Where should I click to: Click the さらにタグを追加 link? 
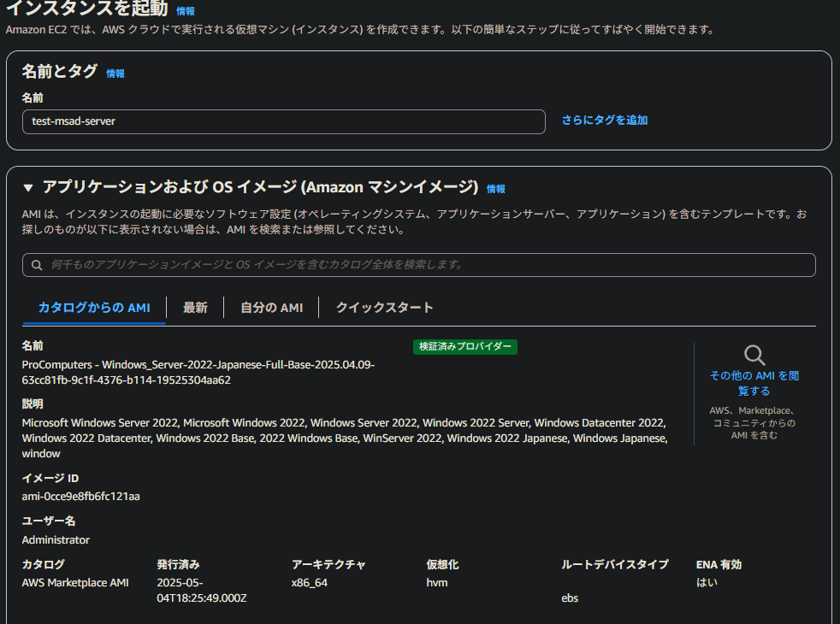pos(604,120)
